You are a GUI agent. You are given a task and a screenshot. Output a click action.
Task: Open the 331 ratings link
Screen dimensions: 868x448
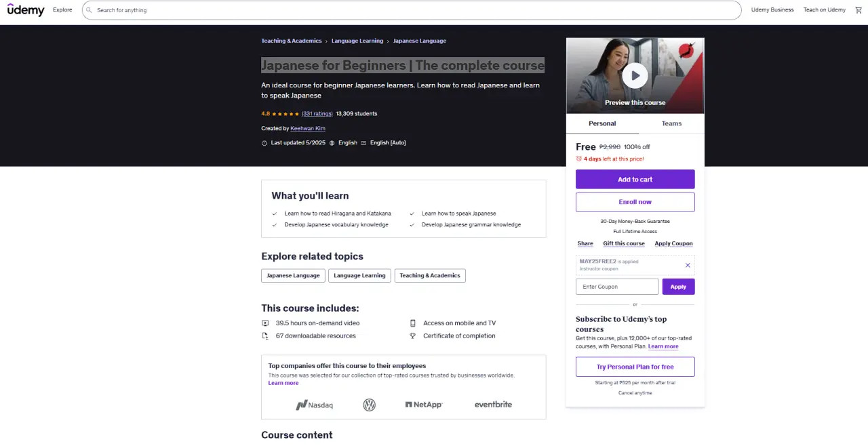click(317, 114)
